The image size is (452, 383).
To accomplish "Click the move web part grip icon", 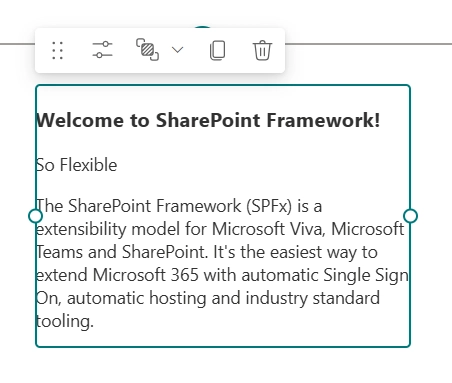I will (x=57, y=50).
